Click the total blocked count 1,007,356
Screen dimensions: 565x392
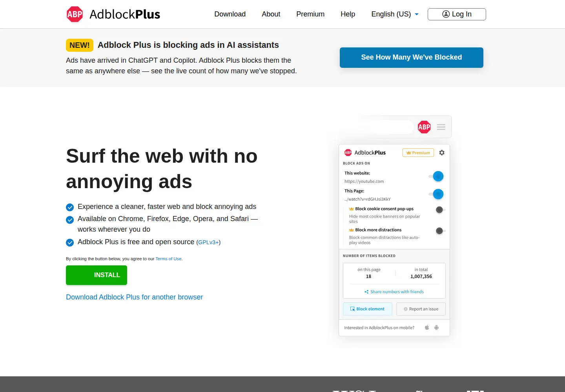421,276
